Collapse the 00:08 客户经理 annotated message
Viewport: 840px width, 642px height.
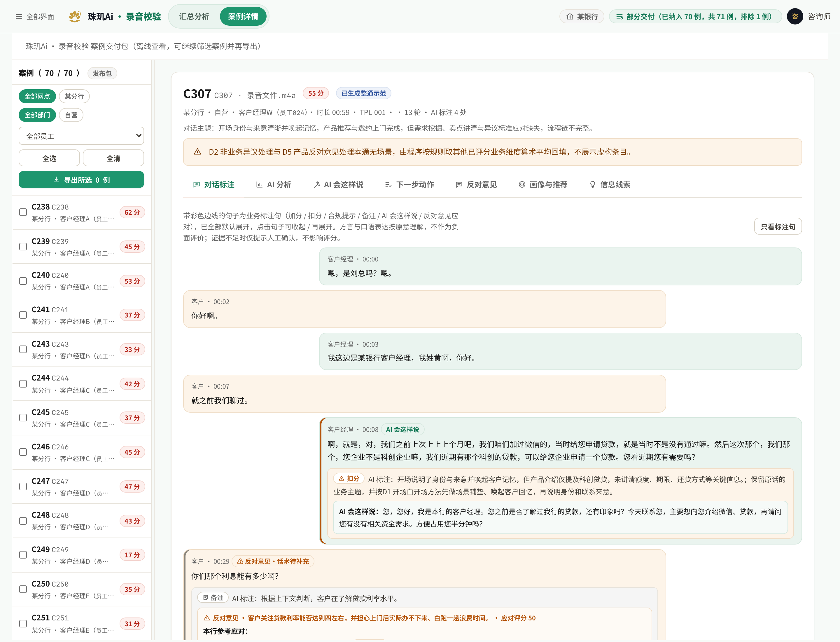point(560,481)
